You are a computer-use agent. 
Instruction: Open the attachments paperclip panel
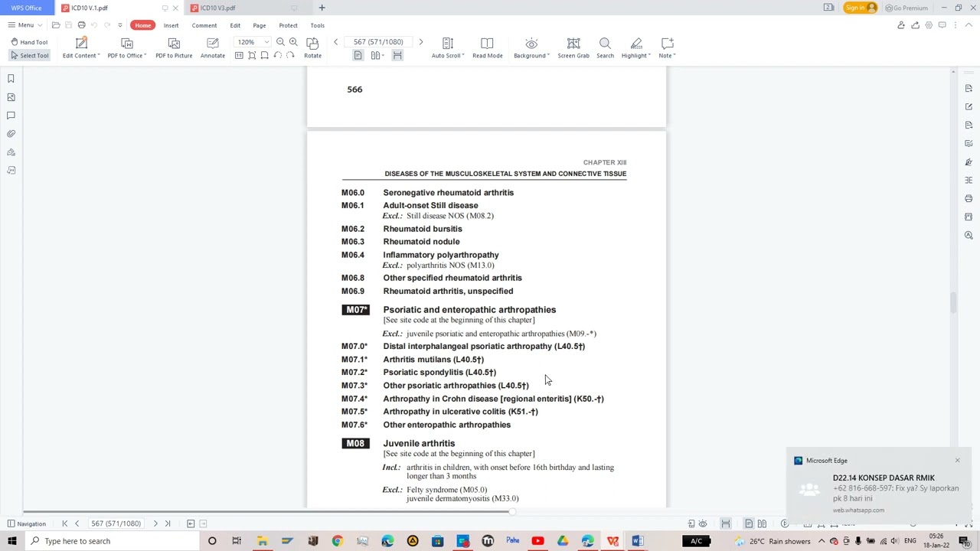coord(11,134)
